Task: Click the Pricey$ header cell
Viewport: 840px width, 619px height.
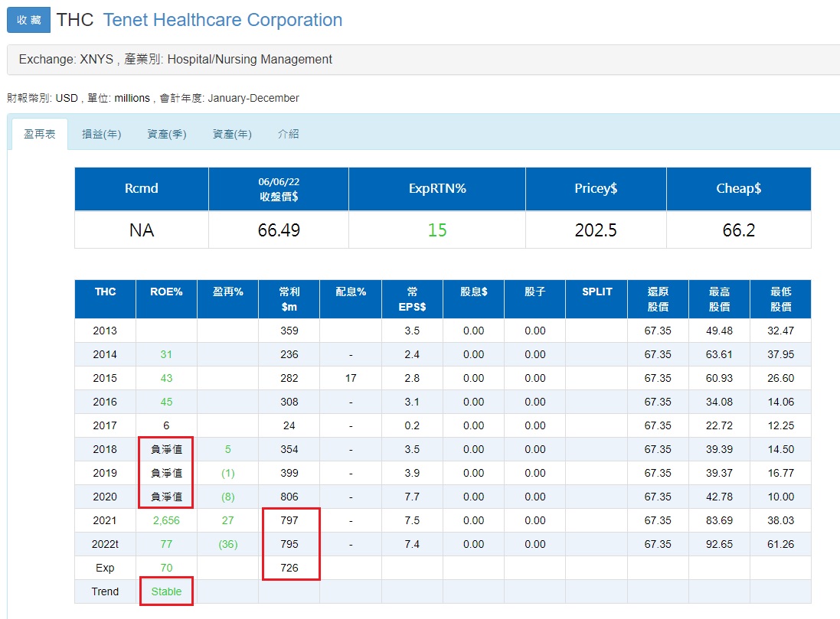Action: pyautogui.click(x=596, y=188)
